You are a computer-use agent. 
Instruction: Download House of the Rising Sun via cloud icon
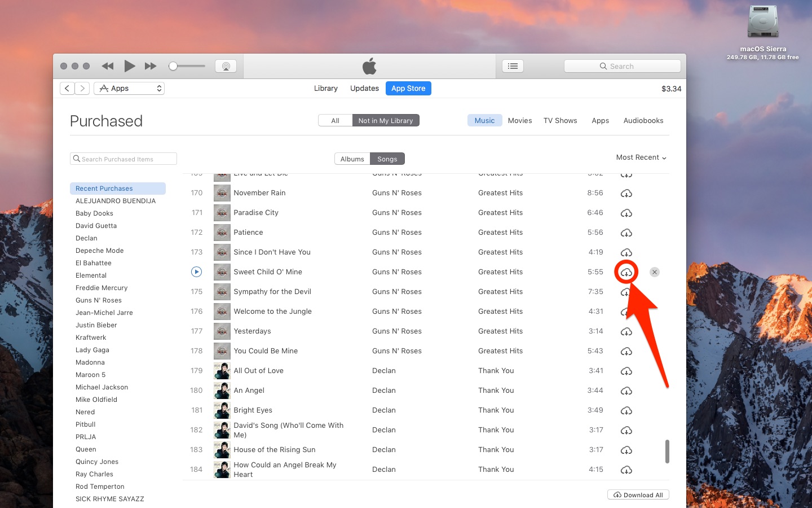[x=626, y=450]
